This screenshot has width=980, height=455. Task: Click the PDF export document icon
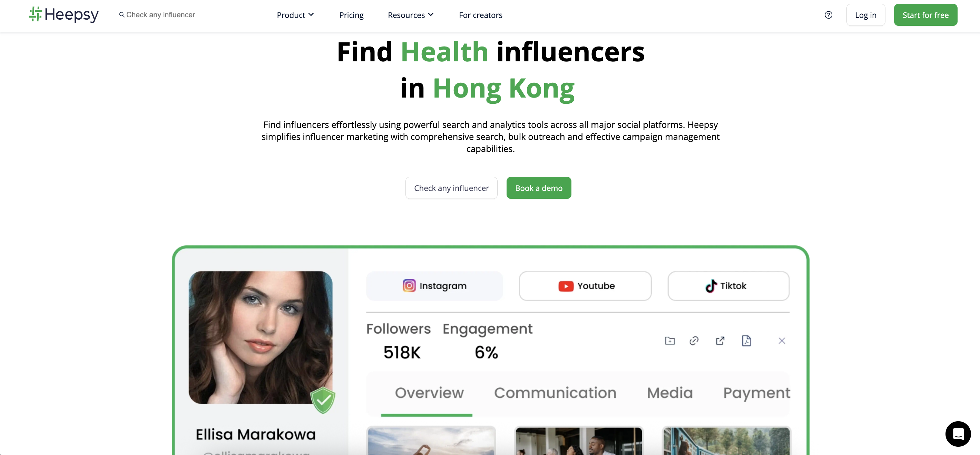coord(746,341)
